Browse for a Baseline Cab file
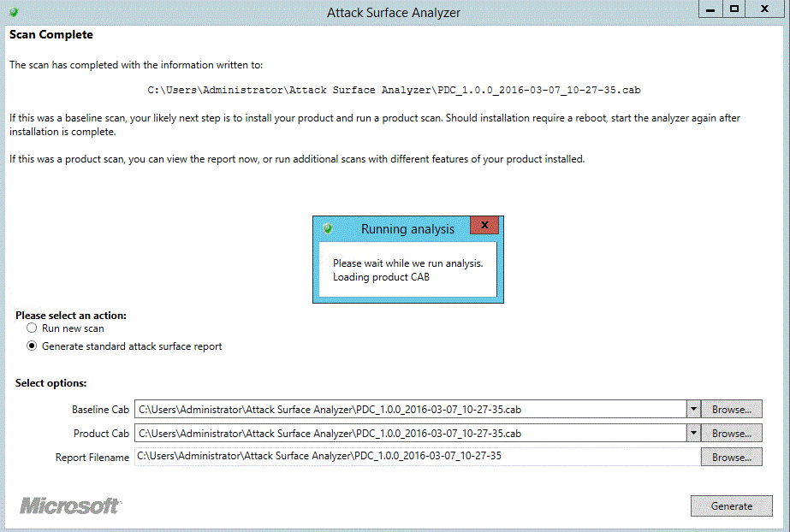Screen dimensions: 790x532 pyautogui.click(x=731, y=410)
